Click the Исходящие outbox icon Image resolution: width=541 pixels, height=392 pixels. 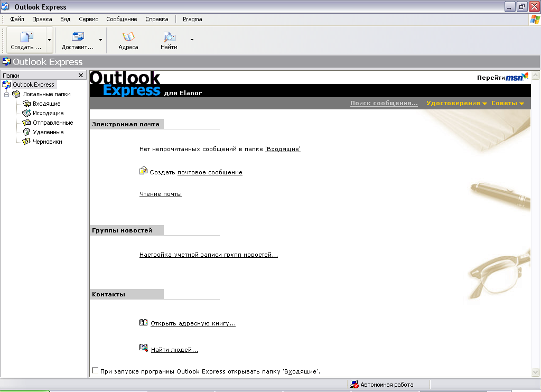(26, 113)
